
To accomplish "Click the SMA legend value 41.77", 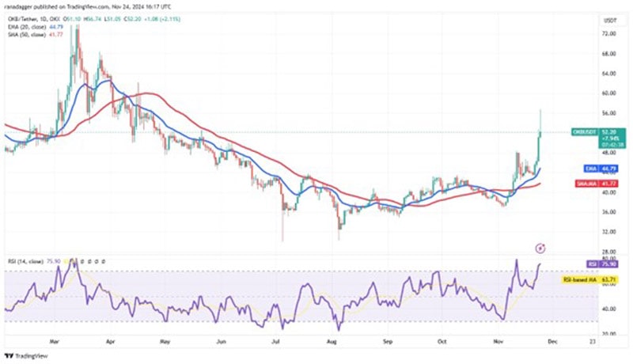I will 55,35.
